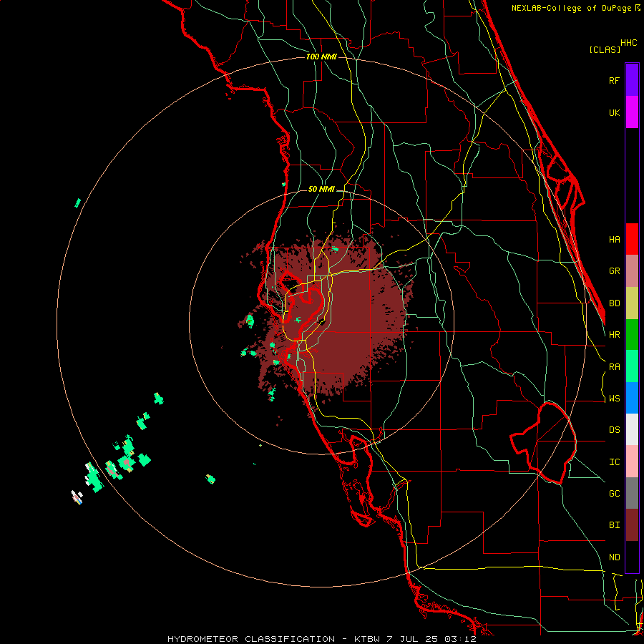Click the yellow BD legend color swatch
Viewport: 644px width, 644px height.
[632, 303]
